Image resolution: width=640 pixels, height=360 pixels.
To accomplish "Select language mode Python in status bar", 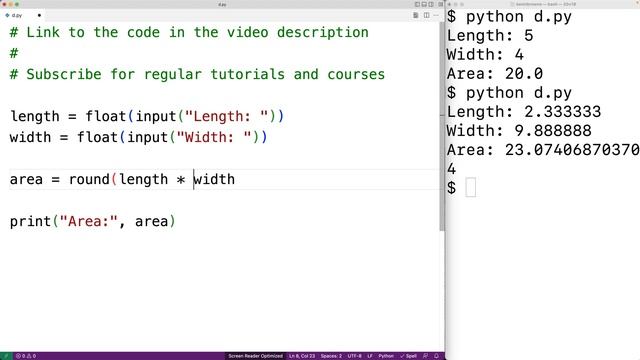I will click(386, 356).
